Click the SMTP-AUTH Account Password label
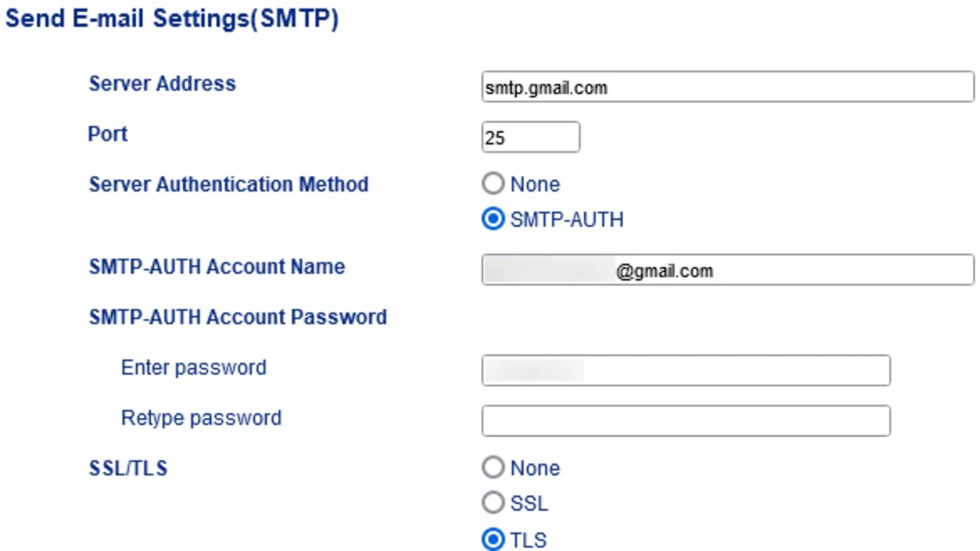 click(x=238, y=317)
